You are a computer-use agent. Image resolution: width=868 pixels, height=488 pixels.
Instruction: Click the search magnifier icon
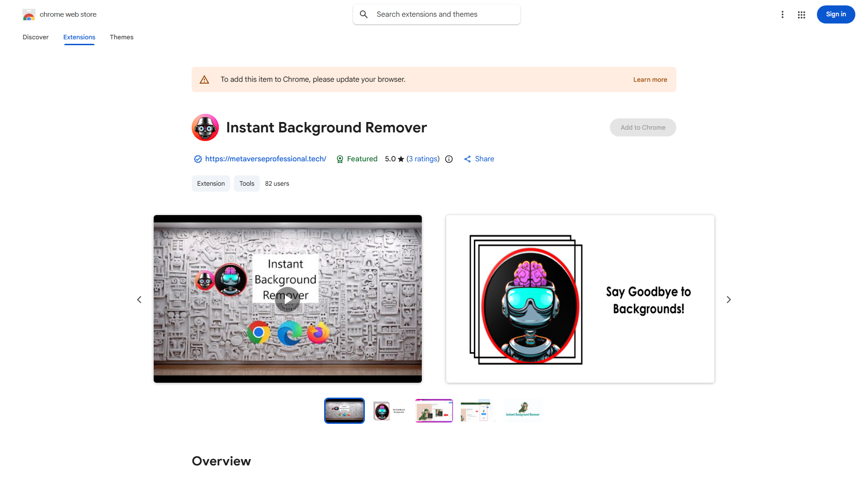(363, 14)
